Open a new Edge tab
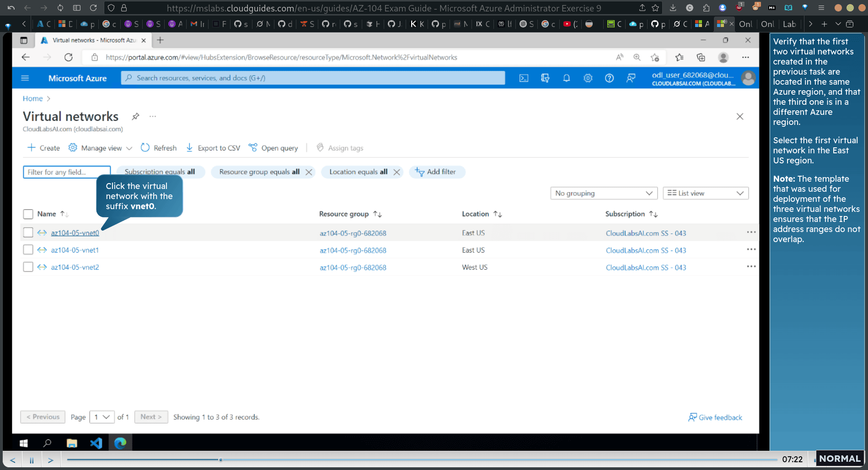Image resolution: width=868 pixels, height=470 pixels. [x=160, y=40]
